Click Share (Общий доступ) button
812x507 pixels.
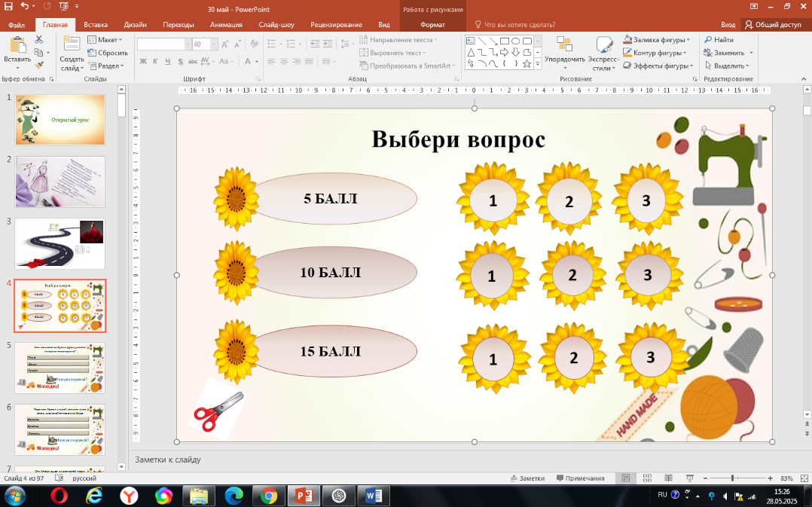point(773,24)
